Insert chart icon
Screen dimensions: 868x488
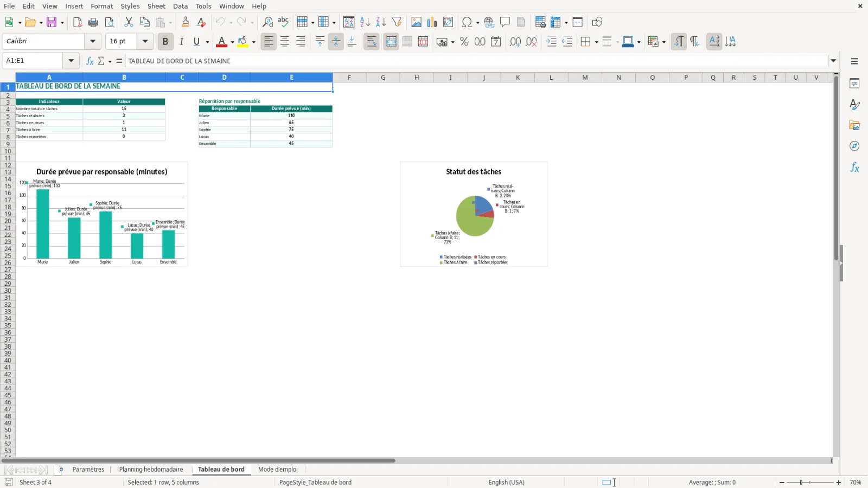432,22
